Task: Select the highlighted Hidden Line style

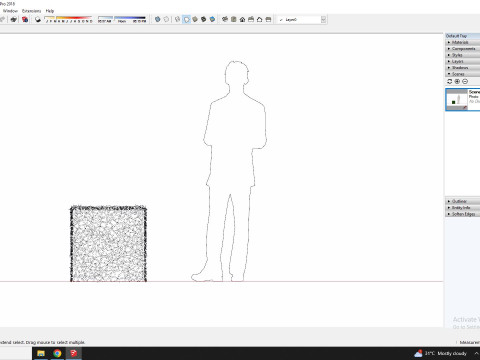Action: [186, 19]
